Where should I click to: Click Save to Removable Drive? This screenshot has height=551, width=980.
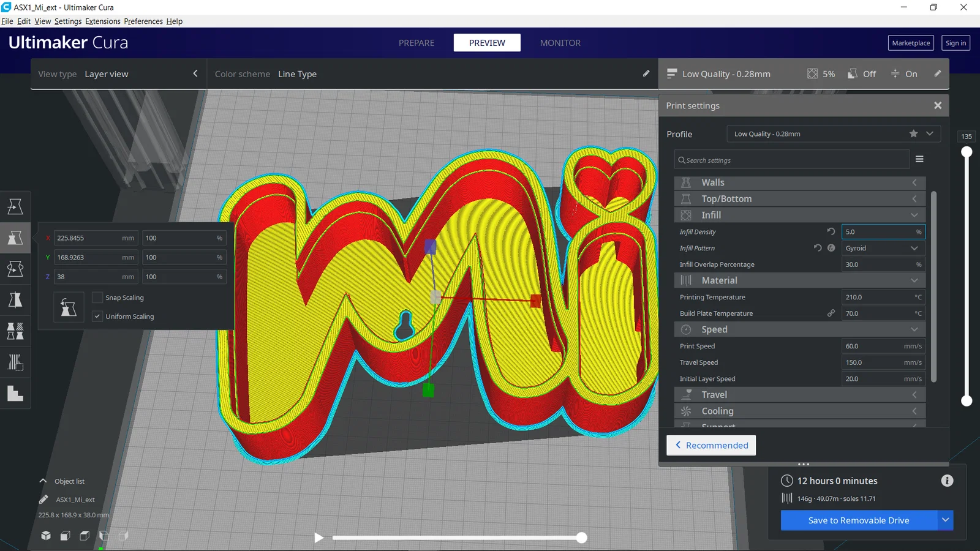tap(859, 520)
